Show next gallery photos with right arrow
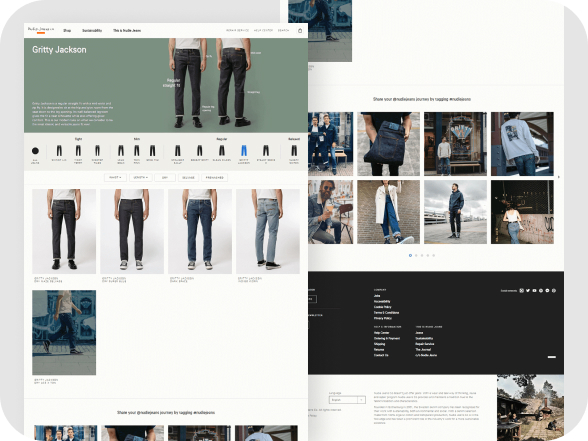 tap(559, 177)
